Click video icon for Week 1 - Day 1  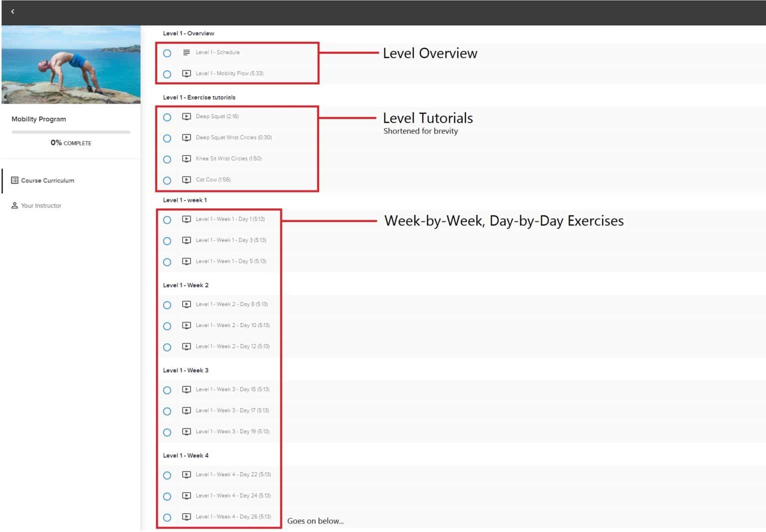[x=187, y=219]
